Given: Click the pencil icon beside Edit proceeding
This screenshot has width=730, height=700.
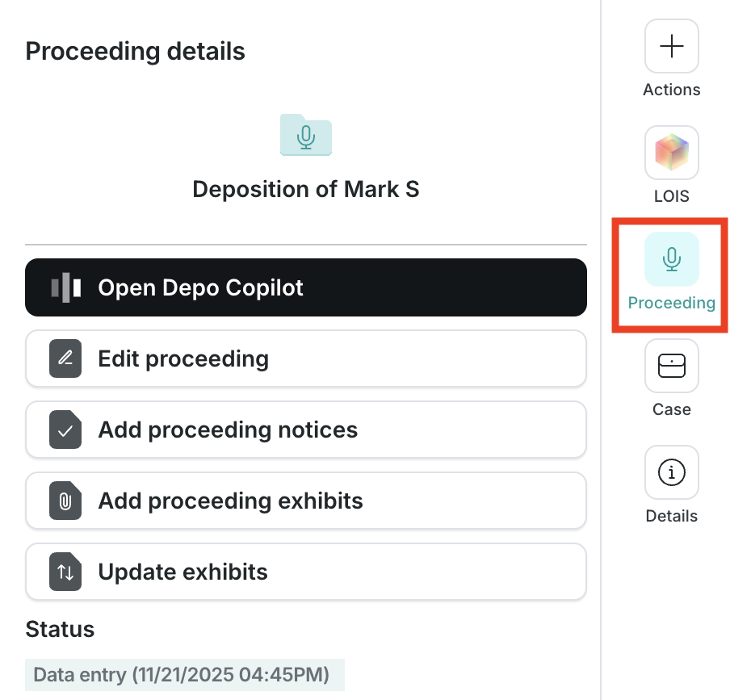Looking at the screenshot, I should coord(65,358).
